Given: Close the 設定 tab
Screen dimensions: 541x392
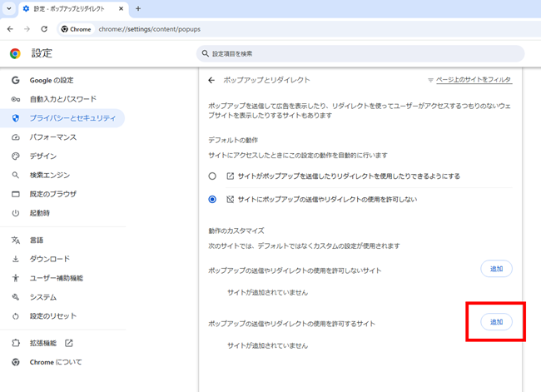Looking at the screenshot, I should pos(122,8).
